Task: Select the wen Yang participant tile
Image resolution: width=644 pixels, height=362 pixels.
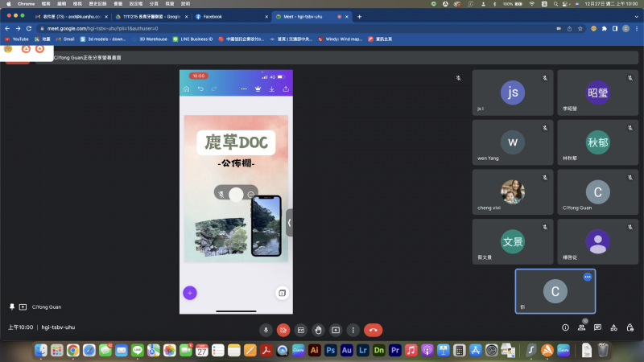Action: coord(513,142)
